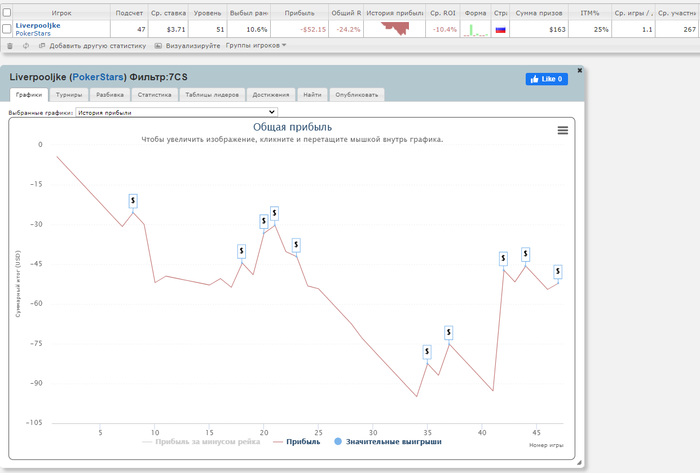
Task: Click the resize grip icon of graph panel
Action: pos(579,462)
